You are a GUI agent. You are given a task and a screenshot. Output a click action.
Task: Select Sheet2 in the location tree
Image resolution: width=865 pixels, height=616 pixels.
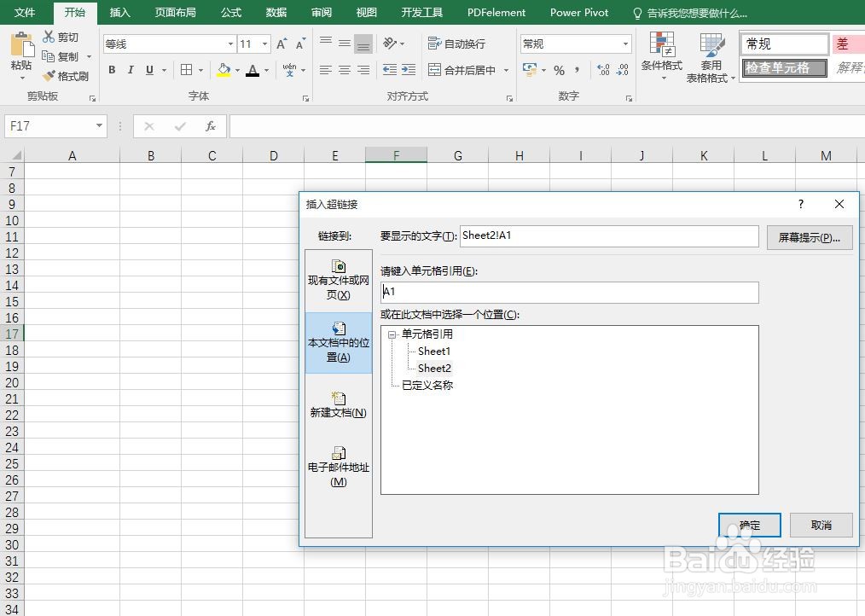click(434, 369)
